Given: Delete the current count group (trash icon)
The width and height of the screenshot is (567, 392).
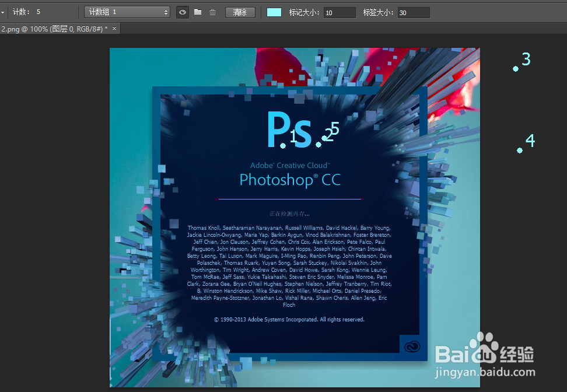Looking at the screenshot, I should click(213, 12).
